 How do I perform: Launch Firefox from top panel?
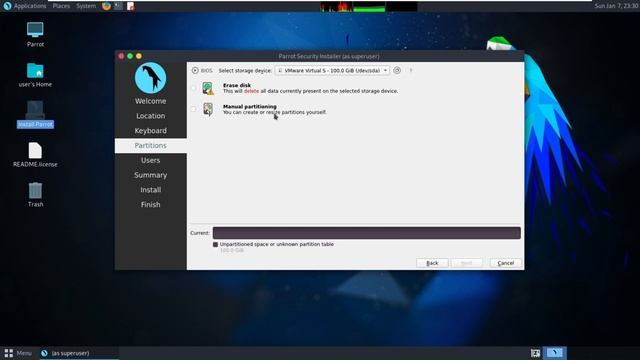coord(107,6)
